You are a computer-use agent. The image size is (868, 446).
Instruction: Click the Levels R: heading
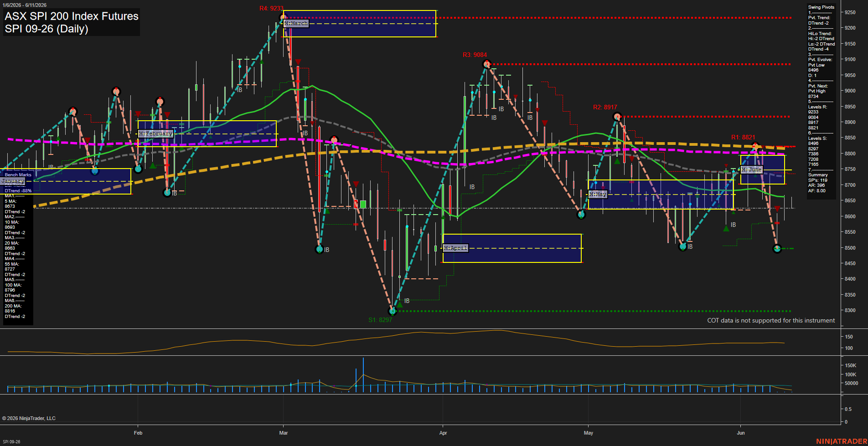click(x=817, y=107)
